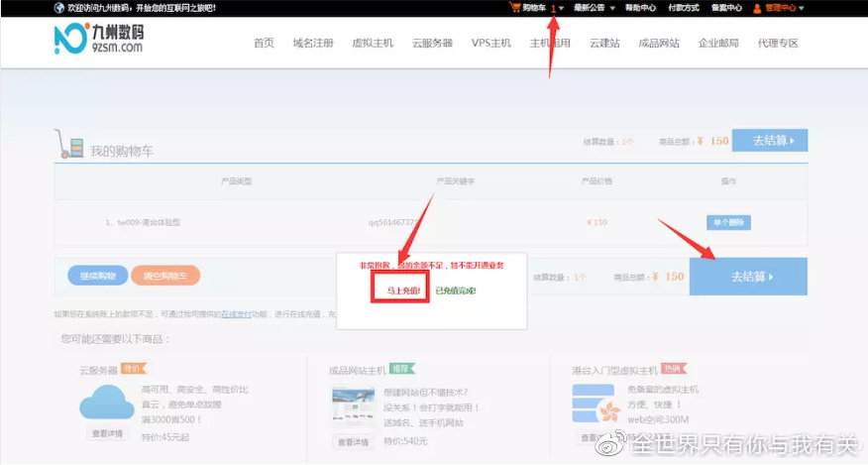
Task: Click the 成品网站主机 website preview thumbnail
Action: (x=352, y=407)
